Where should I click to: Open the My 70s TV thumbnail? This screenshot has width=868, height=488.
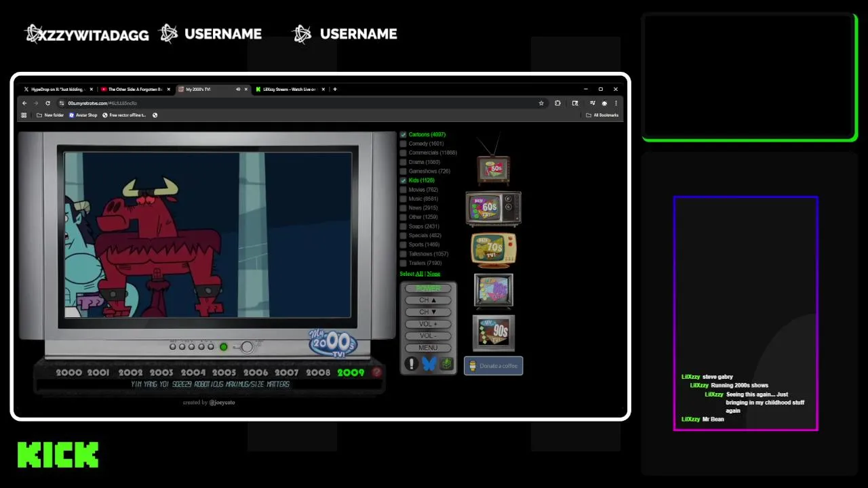(494, 249)
